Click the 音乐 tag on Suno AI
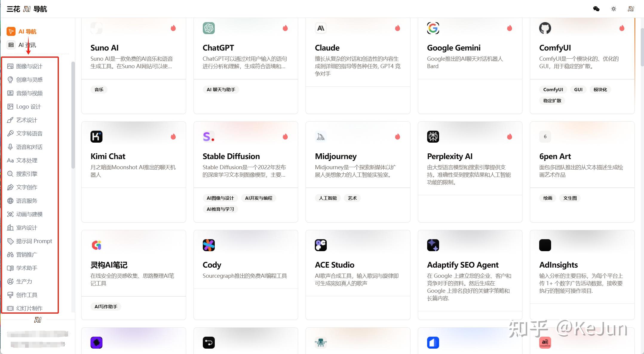644x354 pixels. tap(99, 89)
